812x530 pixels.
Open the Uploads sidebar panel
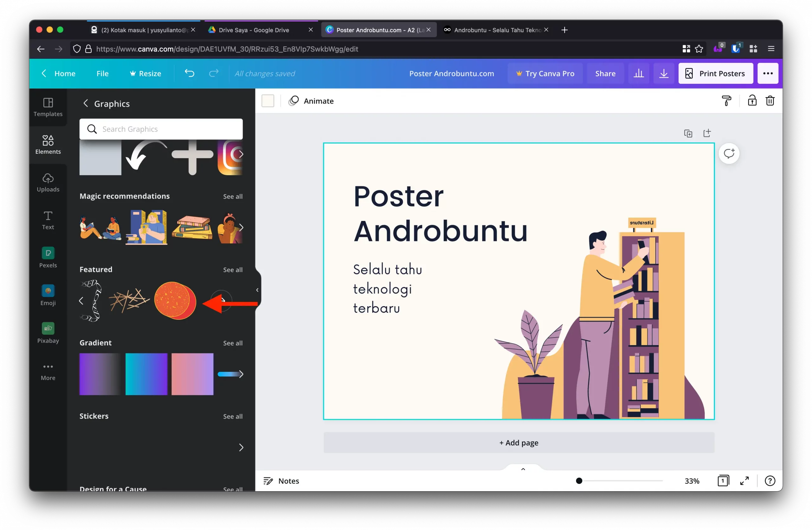click(x=48, y=183)
